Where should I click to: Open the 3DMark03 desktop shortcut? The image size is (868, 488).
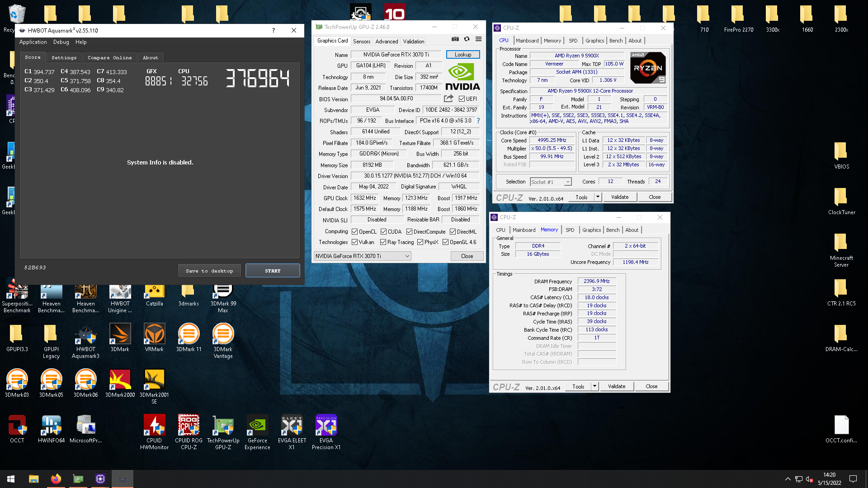[17, 383]
